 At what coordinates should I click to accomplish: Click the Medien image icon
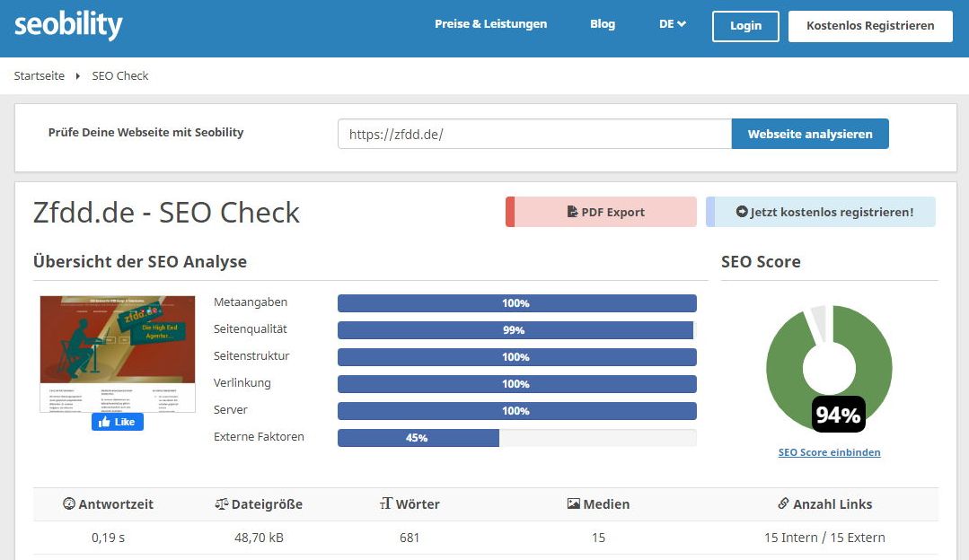pyautogui.click(x=574, y=503)
